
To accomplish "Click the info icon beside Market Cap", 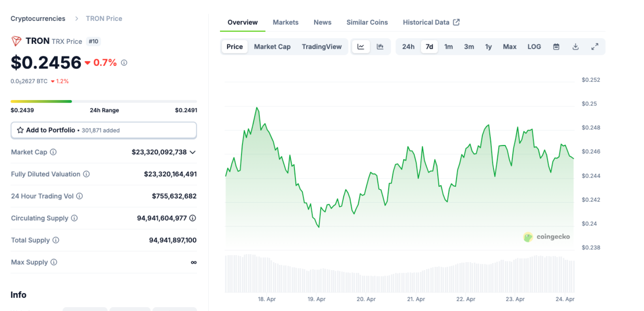I will (x=53, y=152).
